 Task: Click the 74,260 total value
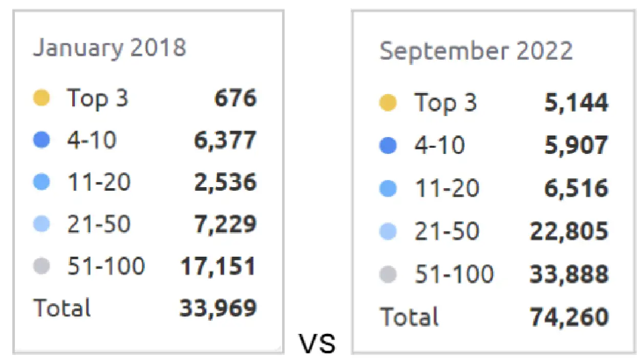pos(569,317)
